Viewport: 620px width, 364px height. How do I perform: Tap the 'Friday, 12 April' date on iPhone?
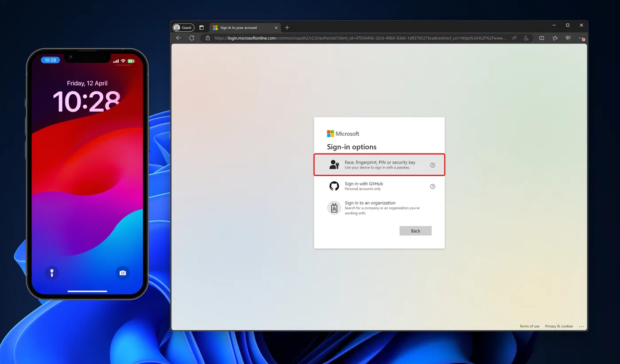87,83
